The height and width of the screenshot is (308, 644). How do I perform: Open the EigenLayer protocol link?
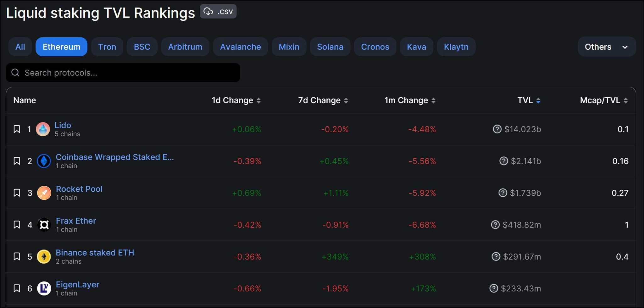[x=77, y=284]
